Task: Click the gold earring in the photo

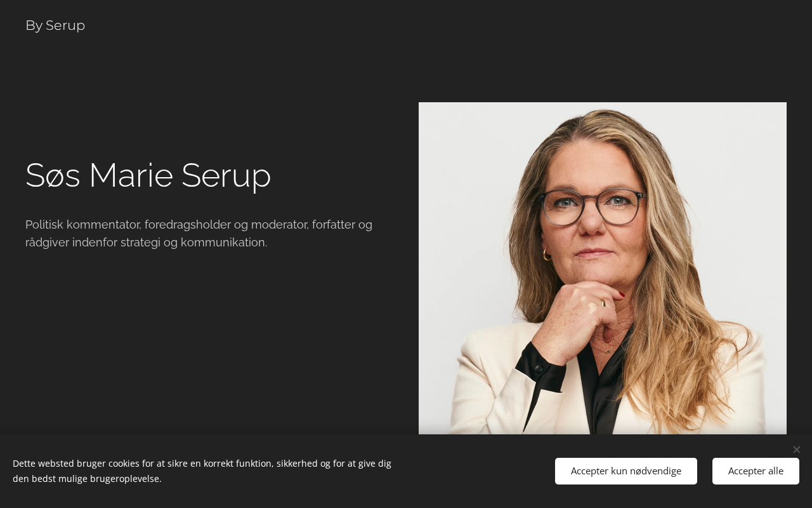Action: (547, 255)
